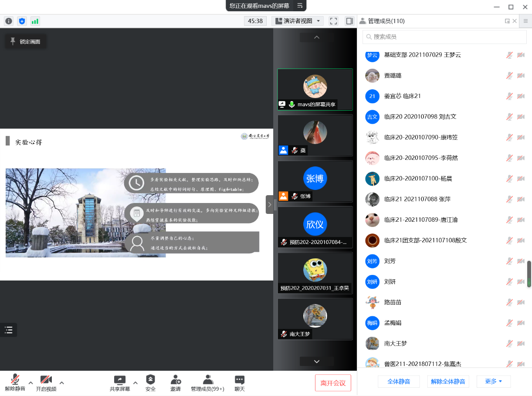Click the meeting info icon
The image size is (532, 396).
coord(9,21)
